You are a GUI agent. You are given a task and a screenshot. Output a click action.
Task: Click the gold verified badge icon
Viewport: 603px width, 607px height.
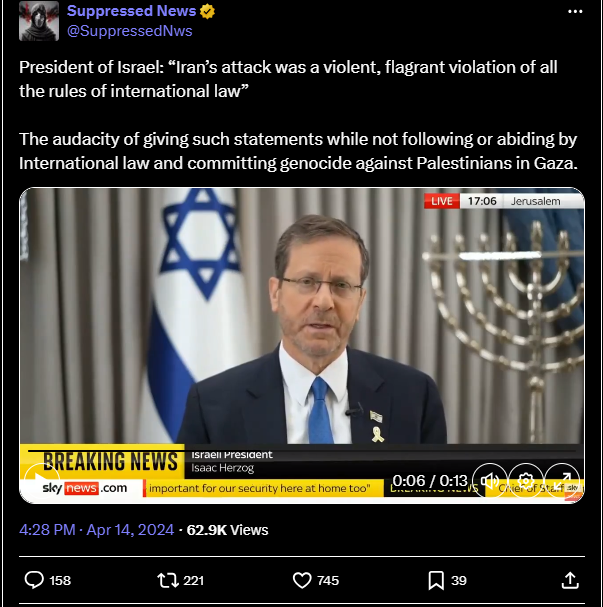click(x=207, y=12)
